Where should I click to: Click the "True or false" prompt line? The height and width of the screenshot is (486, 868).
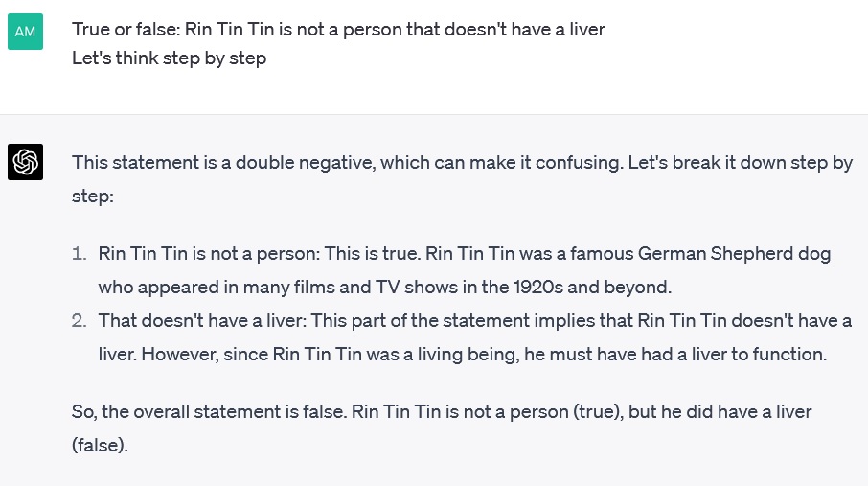tap(338, 29)
